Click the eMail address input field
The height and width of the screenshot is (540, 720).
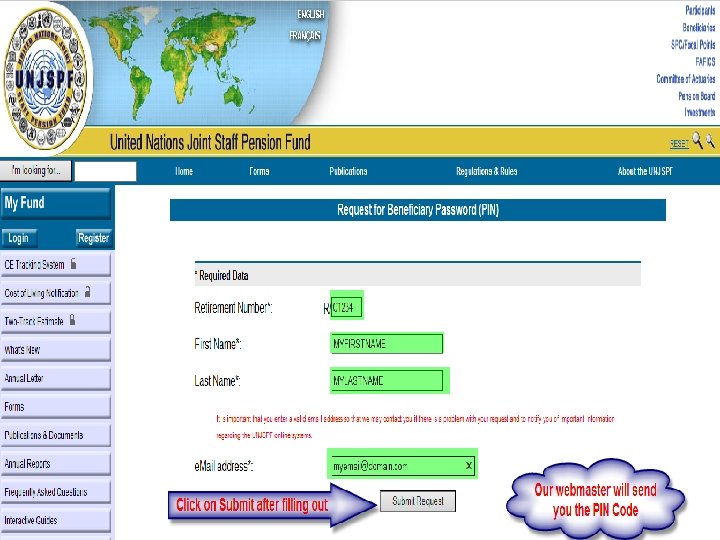[402, 465]
